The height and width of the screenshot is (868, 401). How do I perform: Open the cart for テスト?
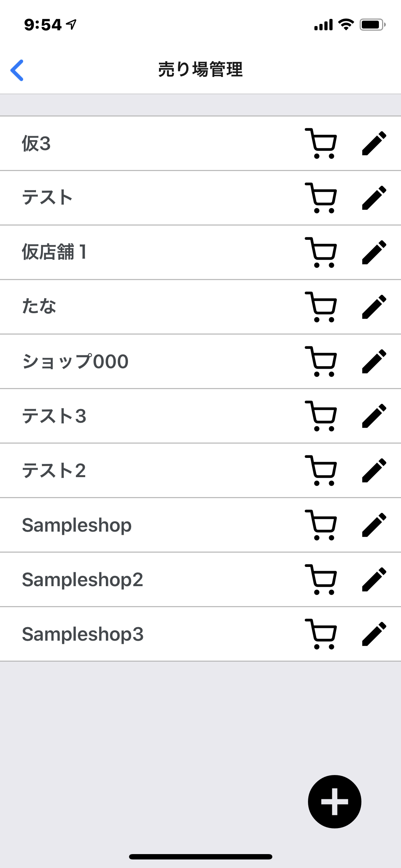pyautogui.click(x=321, y=198)
